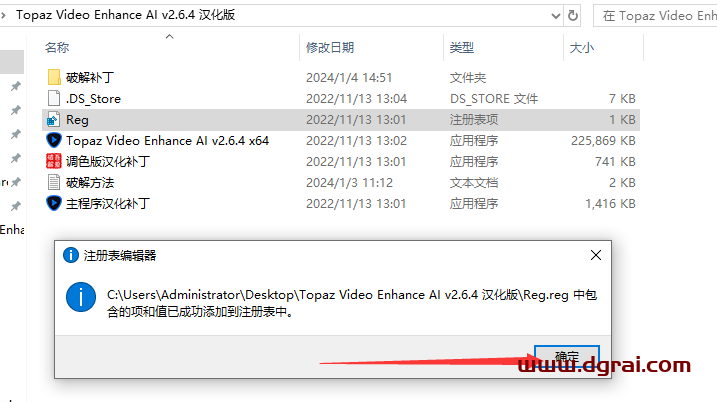Sort files by 名称 column

pos(57,48)
